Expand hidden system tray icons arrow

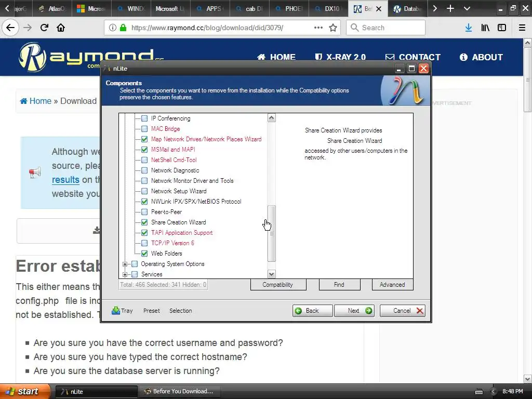tap(494, 392)
